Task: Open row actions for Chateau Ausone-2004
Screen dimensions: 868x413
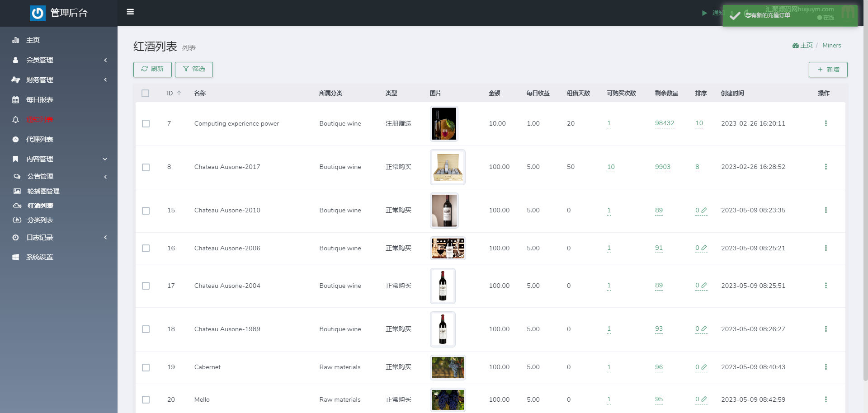Action: [826, 286]
